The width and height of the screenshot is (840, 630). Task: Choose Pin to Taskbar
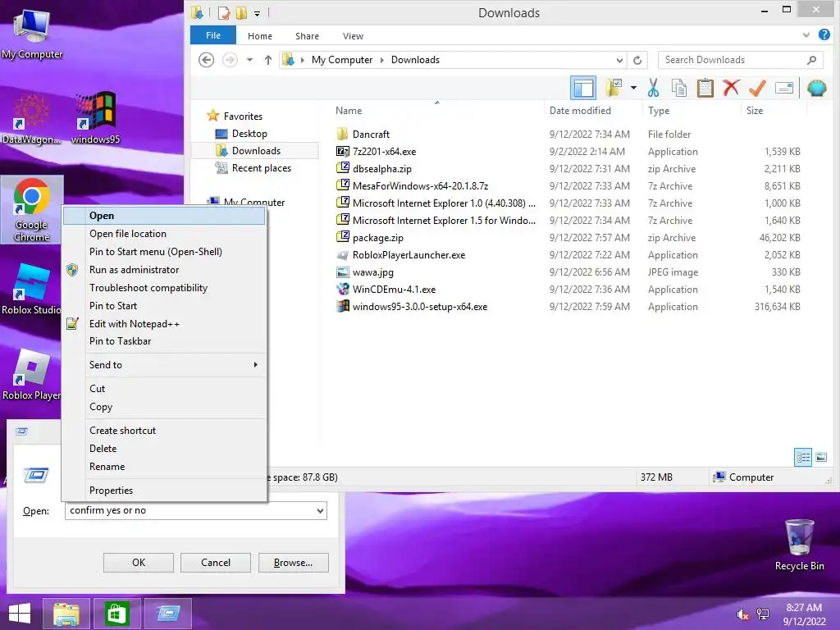tap(164, 341)
